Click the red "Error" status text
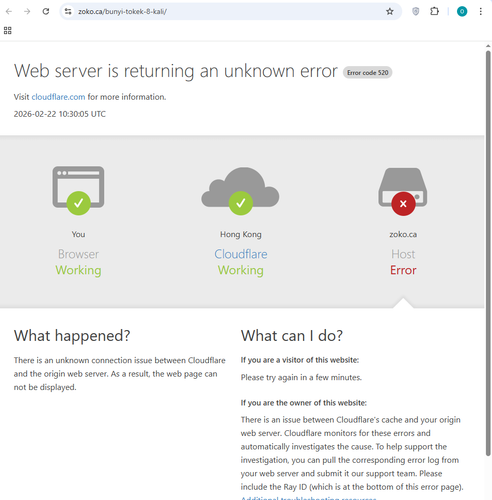 coord(403,270)
